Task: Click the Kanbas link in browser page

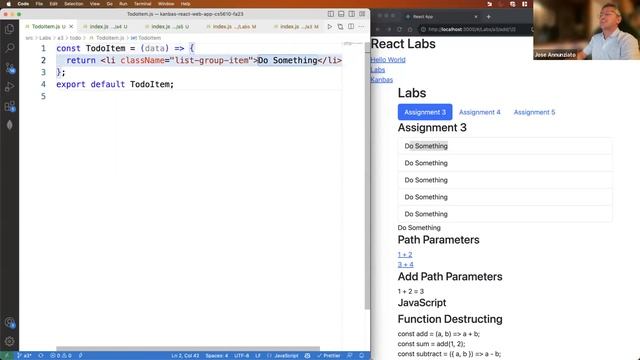Action: tap(382, 80)
